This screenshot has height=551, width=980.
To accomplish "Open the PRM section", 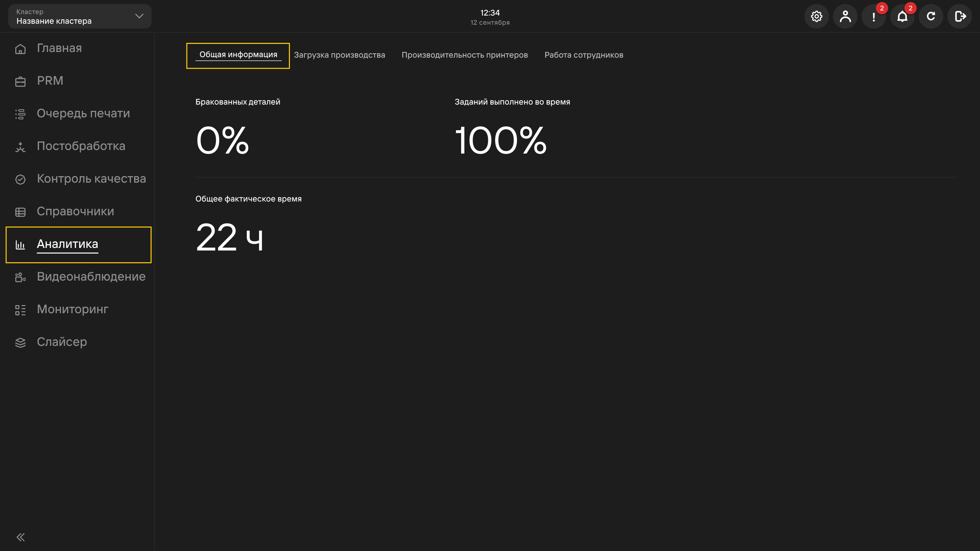I will [50, 81].
